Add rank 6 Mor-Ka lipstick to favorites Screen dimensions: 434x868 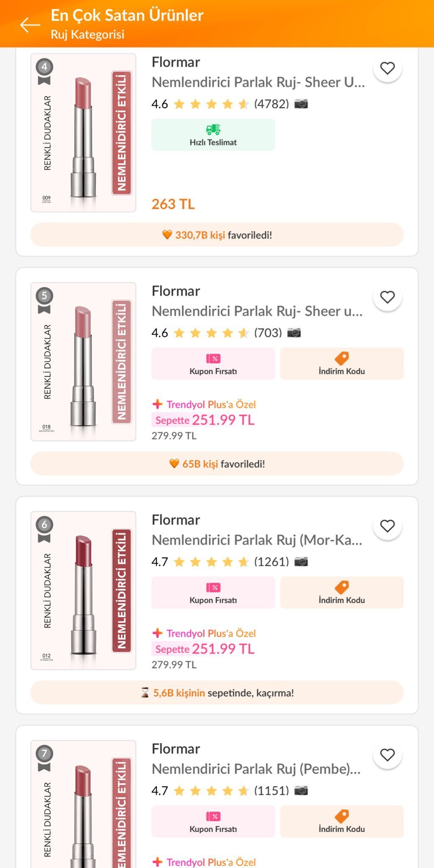coord(387,526)
